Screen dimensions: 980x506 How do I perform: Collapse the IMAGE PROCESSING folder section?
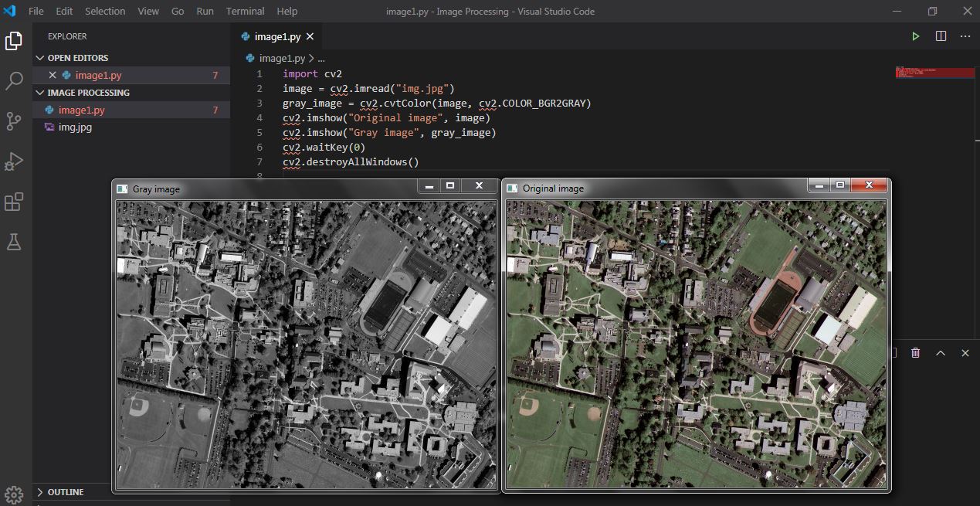40,92
